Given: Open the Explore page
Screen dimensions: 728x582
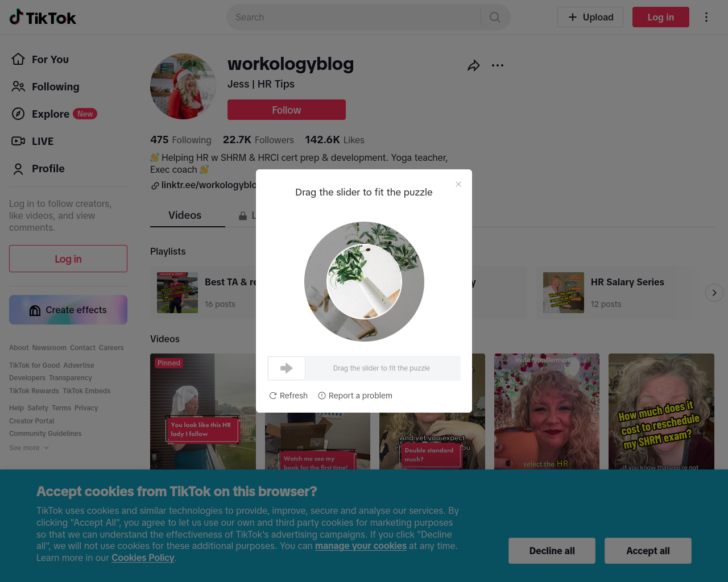Looking at the screenshot, I should (x=54, y=114).
